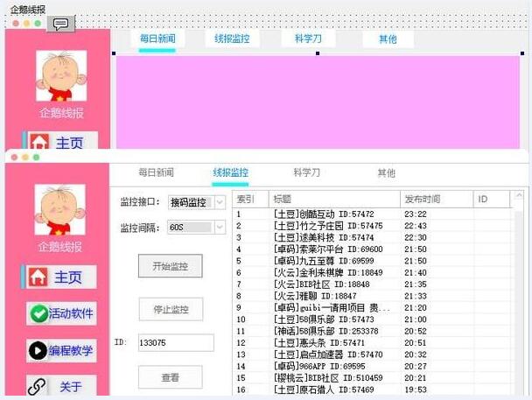Click the chat bubble icon in top window
Viewport: 532px width, 400px height.
point(60,24)
